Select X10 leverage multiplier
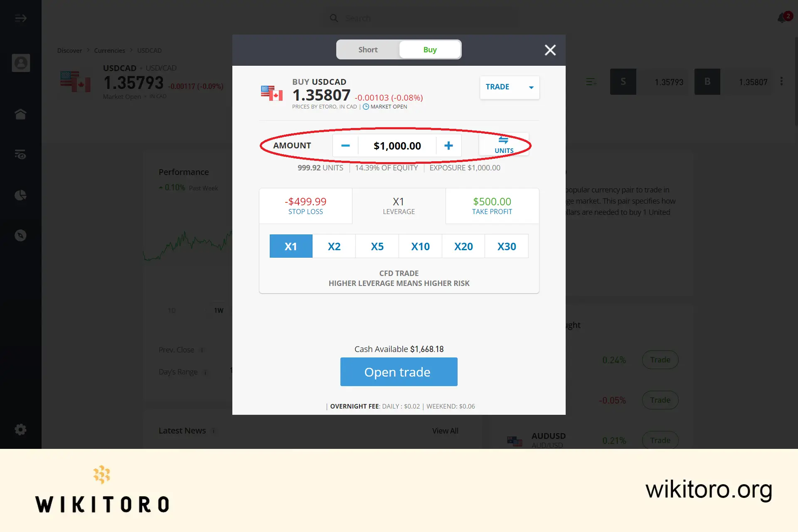The height and width of the screenshot is (532, 798). pos(420,246)
